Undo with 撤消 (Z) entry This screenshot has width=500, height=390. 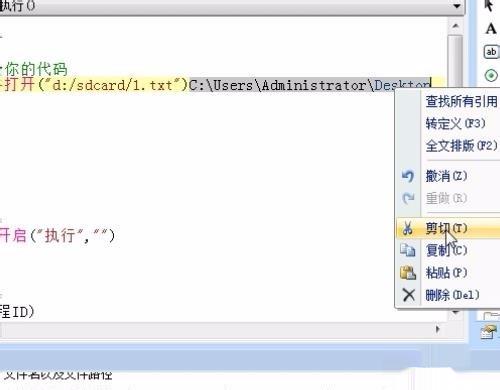[446, 176]
